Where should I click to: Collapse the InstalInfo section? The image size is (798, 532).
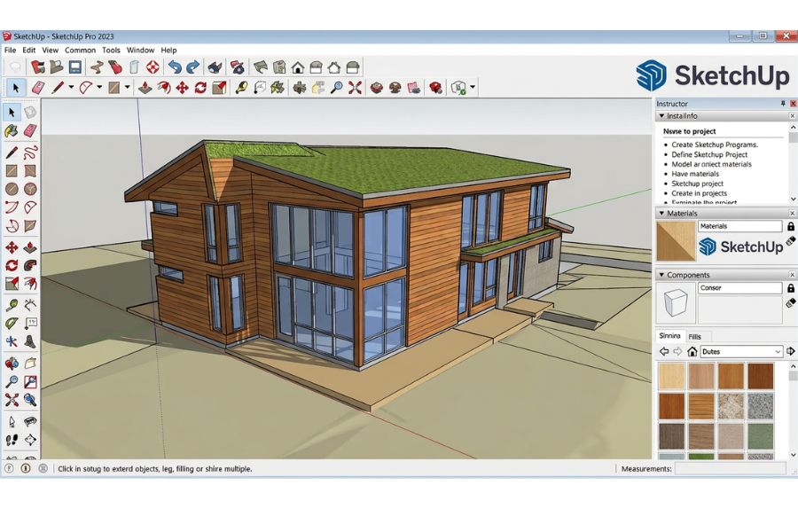661,116
